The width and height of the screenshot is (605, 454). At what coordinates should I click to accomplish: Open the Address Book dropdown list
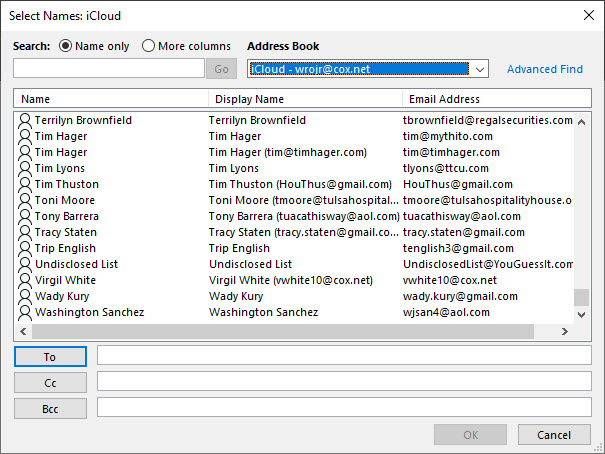click(x=480, y=69)
